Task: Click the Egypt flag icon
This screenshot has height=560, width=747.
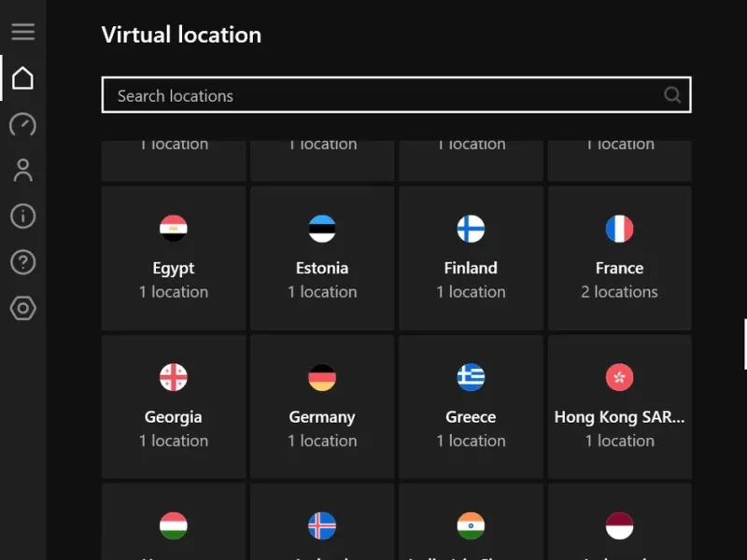Action: pyautogui.click(x=174, y=229)
